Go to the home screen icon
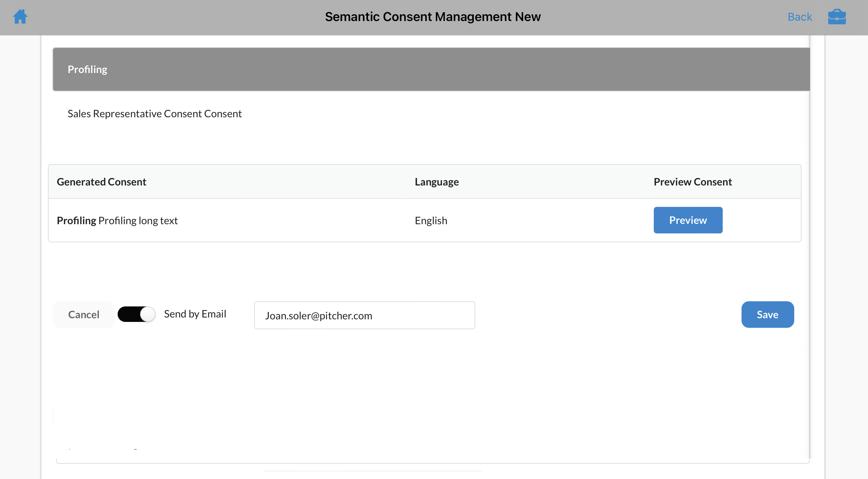868x479 pixels. point(20,17)
